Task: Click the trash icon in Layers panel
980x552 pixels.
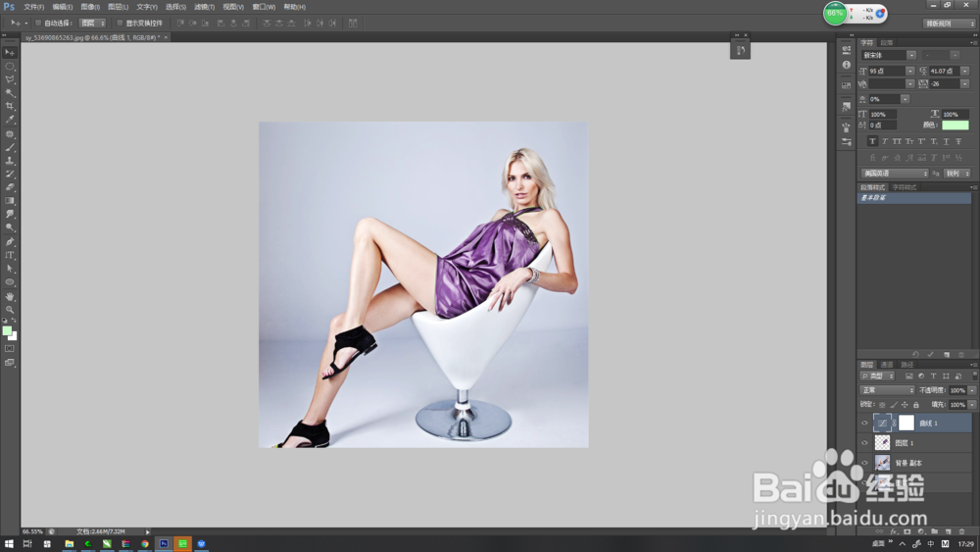Action: point(961,531)
